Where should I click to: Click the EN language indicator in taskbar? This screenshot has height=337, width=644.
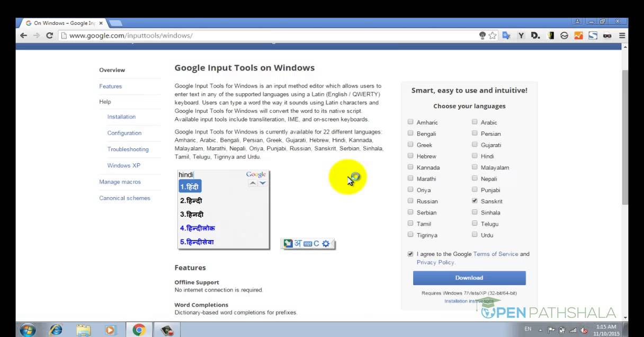tap(527, 329)
